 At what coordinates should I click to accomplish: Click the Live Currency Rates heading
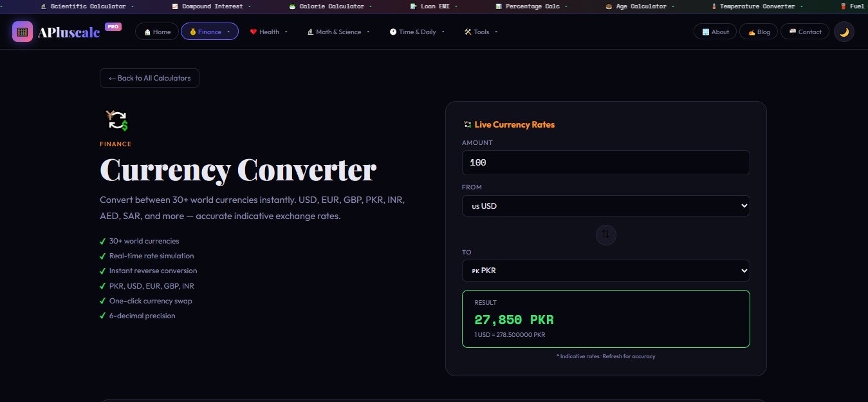pyautogui.click(x=514, y=124)
